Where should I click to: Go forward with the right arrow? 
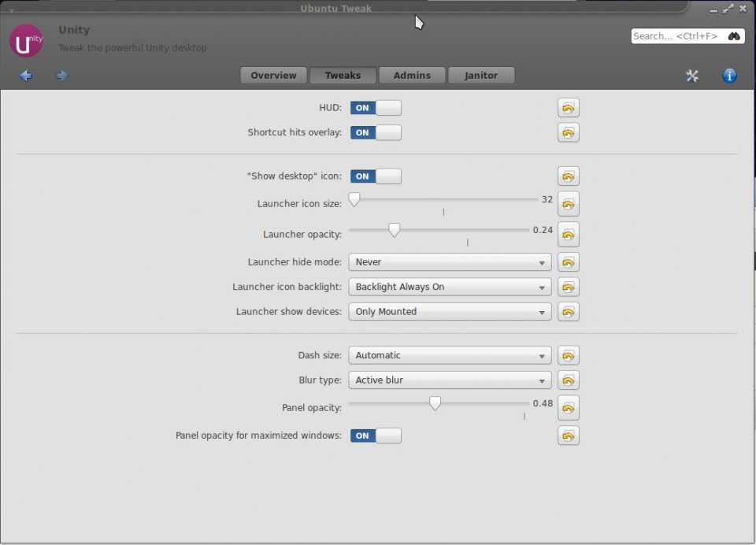pos(62,76)
